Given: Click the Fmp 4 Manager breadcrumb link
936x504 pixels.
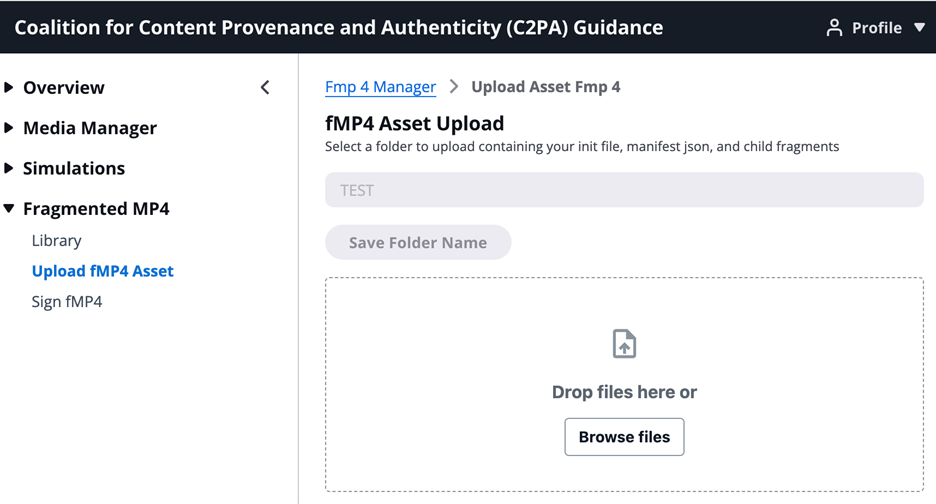Looking at the screenshot, I should (x=380, y=87).
